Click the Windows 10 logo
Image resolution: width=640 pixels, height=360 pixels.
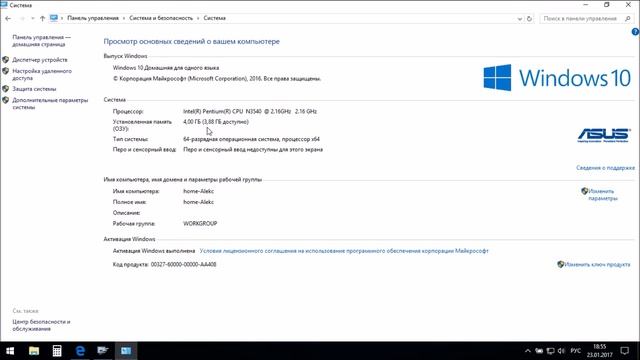[x=557, y=78]
